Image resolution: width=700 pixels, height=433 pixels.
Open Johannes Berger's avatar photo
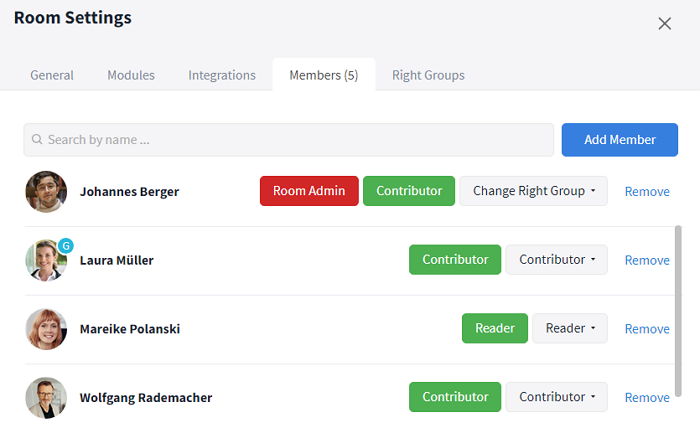tap(46, 192)
